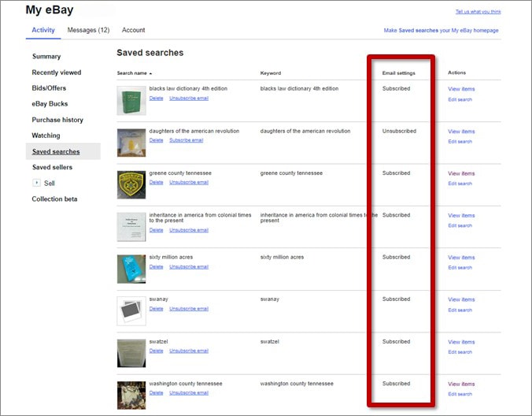Screen dimensions: 532x416
Task: Delete washington county tennessee search
Action: click(156, 393)
